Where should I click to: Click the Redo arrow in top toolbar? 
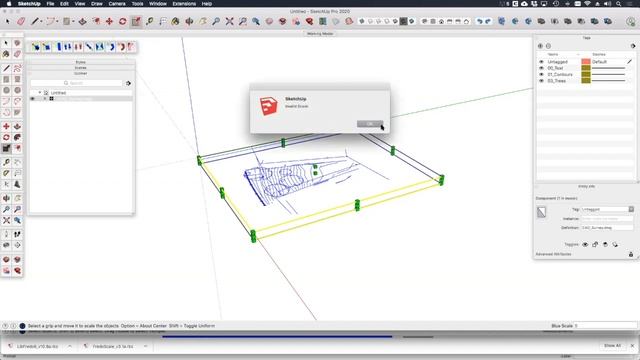pyautogui.click(x=488, y=21)
